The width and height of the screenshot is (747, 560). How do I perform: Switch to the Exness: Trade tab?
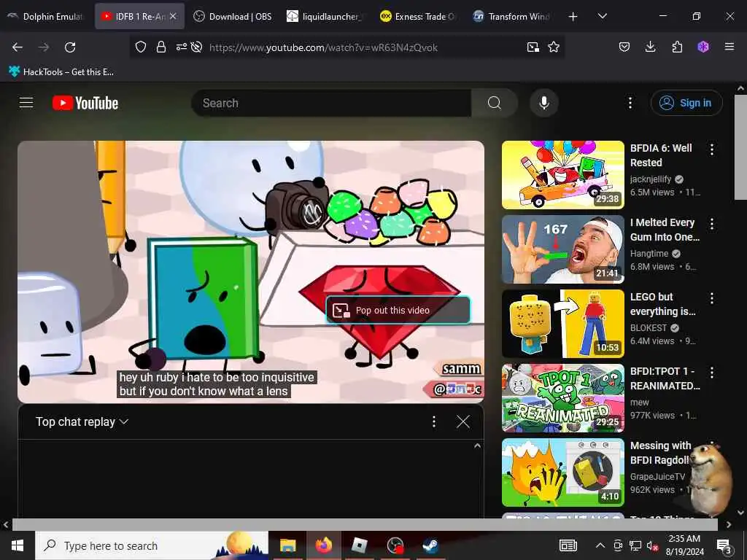pos(418,16)
